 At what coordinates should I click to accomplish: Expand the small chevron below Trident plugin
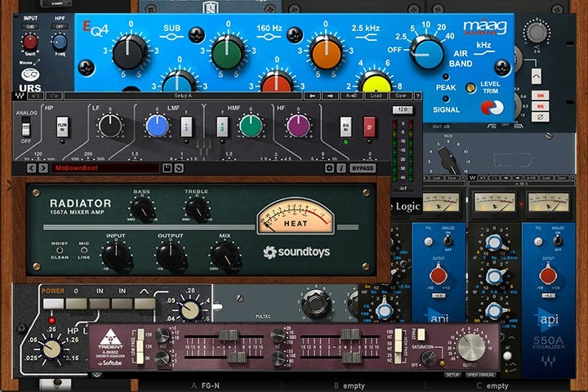click(x=96, y=374)
